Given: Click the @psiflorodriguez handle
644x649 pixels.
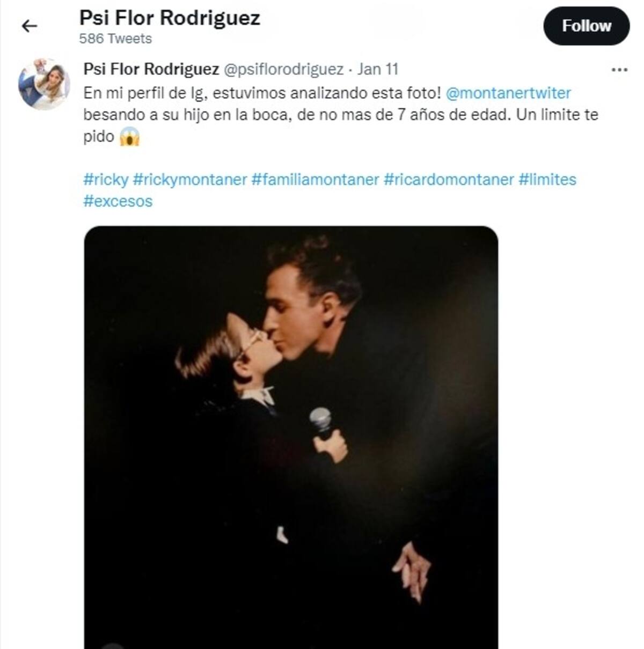Looking at the screenshot, I should (283, 69).
